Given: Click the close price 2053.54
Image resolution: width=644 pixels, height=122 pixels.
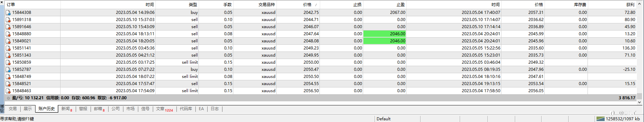Looking at the screenshot, I should coord(536,84).
